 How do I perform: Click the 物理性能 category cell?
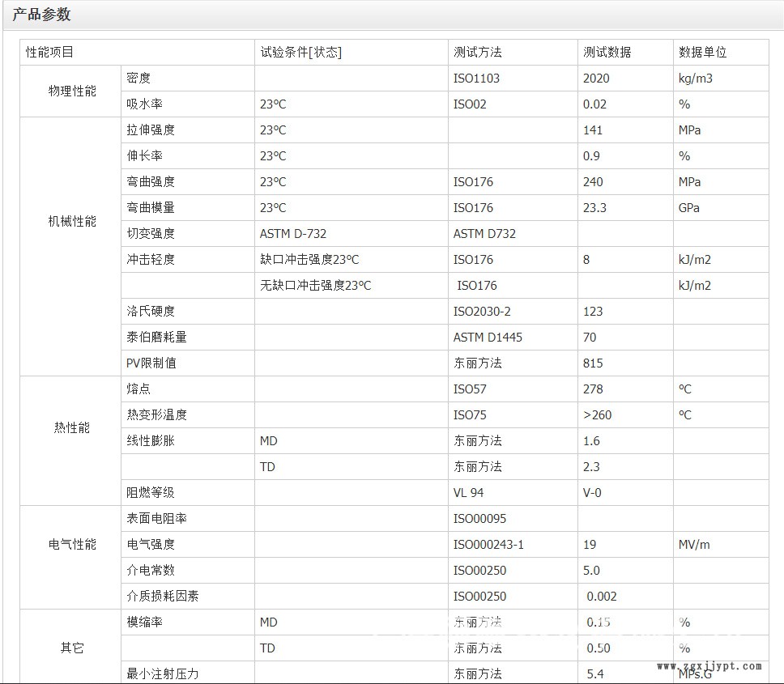click(x=71, y=91)
